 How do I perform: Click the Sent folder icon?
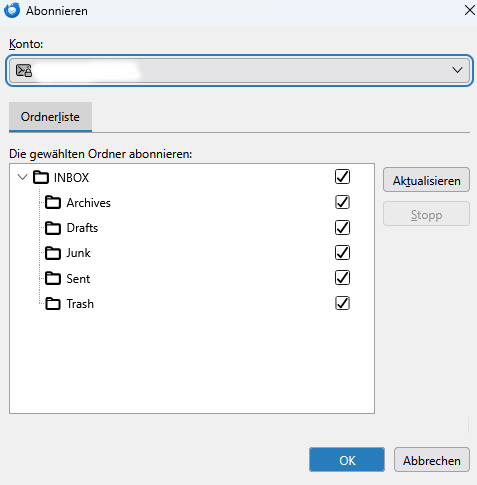click(53, 278)
